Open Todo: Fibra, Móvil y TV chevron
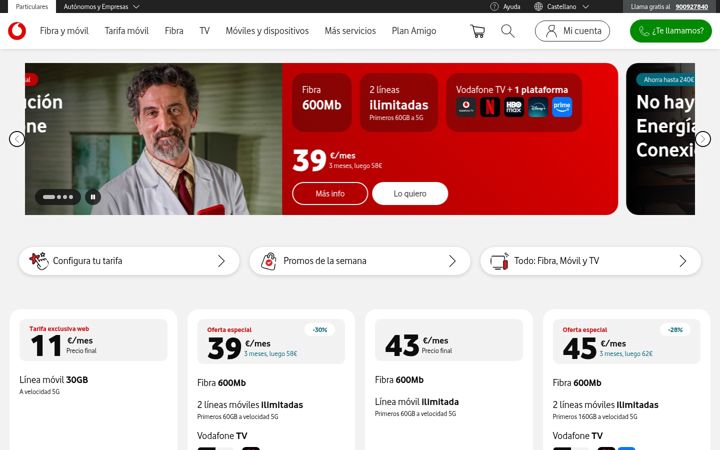The height and width of the screenshot is (450, 720). [683, 261]
